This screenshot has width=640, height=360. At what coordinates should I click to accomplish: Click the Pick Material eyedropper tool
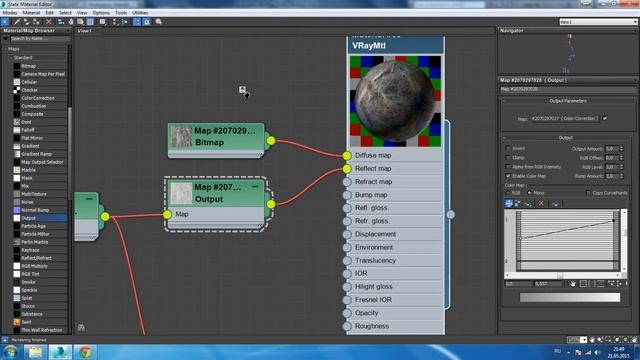coord(17,22)
